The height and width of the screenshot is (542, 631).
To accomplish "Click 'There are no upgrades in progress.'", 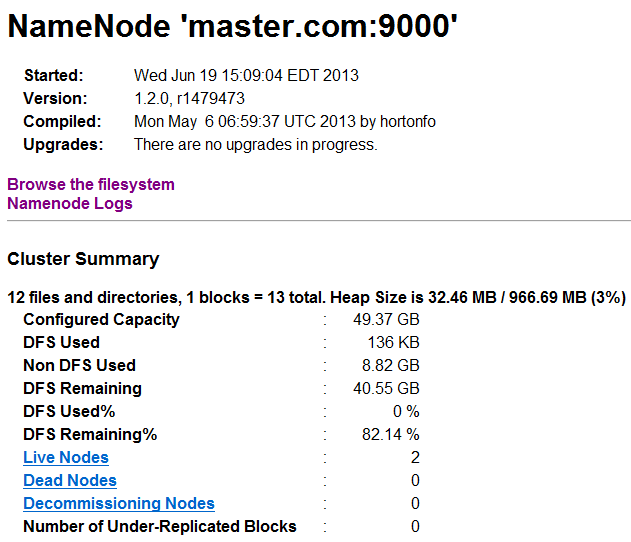I will click(x=256, y=144).
